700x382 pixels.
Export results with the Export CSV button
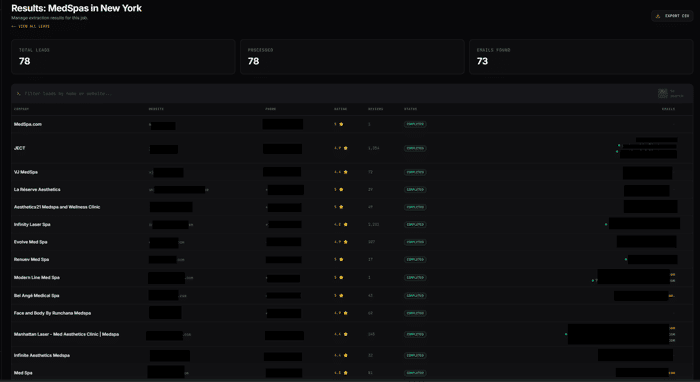pos(672,16)
